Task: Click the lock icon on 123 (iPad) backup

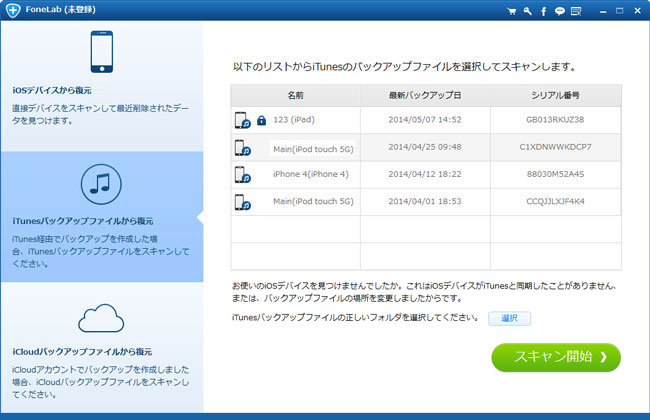Action: click(261, 120)
